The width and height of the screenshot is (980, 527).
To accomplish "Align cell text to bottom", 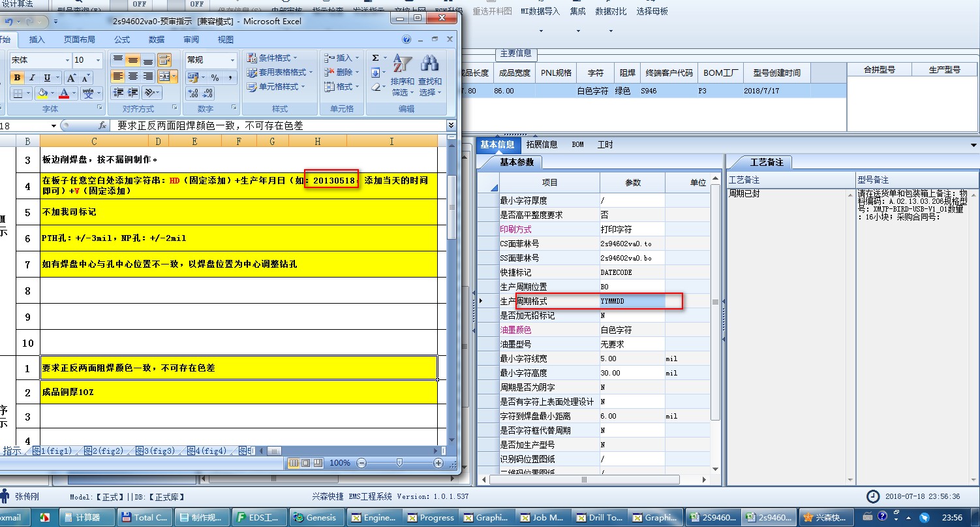I will (x=148, y=60).
